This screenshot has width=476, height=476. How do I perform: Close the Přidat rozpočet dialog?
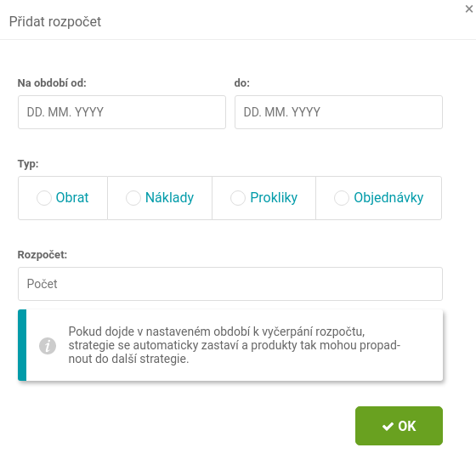pos(469,9)
